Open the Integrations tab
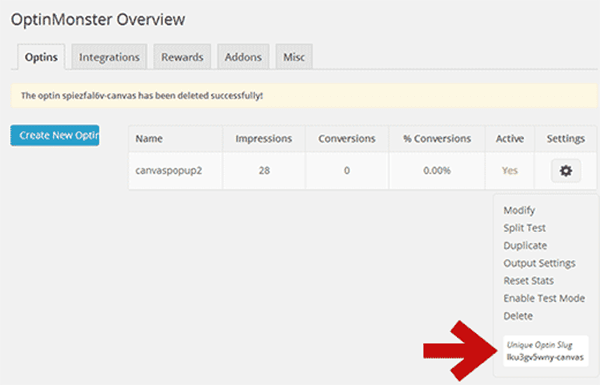This screenshot has height=385, width=600. point(109,57)
